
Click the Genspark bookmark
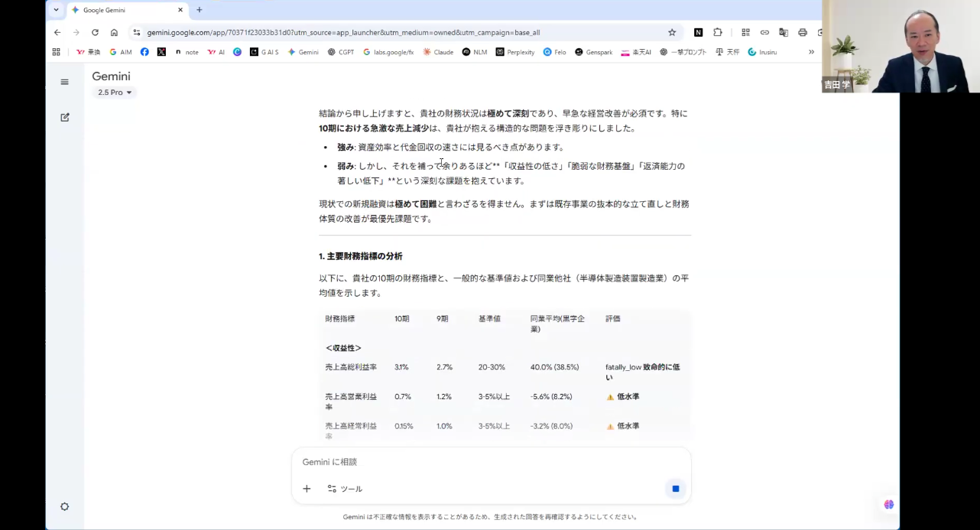pos(593,52)
